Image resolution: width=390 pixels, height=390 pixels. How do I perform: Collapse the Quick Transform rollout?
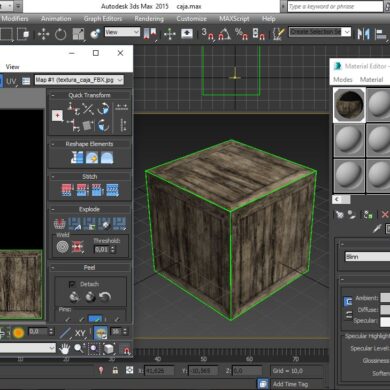53,96
